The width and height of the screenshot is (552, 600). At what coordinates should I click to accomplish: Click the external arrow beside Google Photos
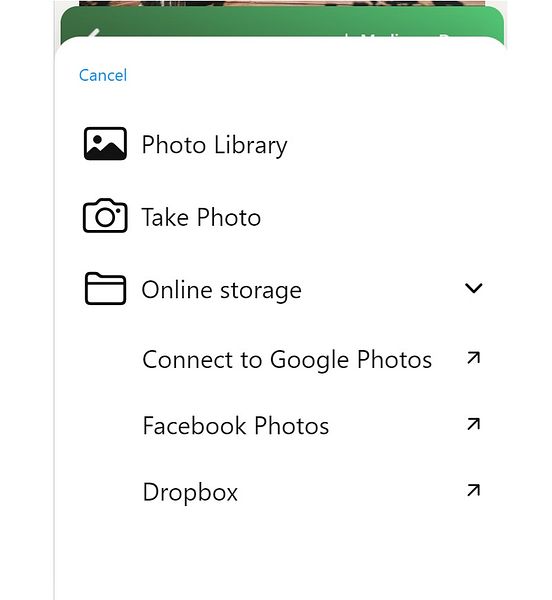pyautogui.click(x=474, y=358)
